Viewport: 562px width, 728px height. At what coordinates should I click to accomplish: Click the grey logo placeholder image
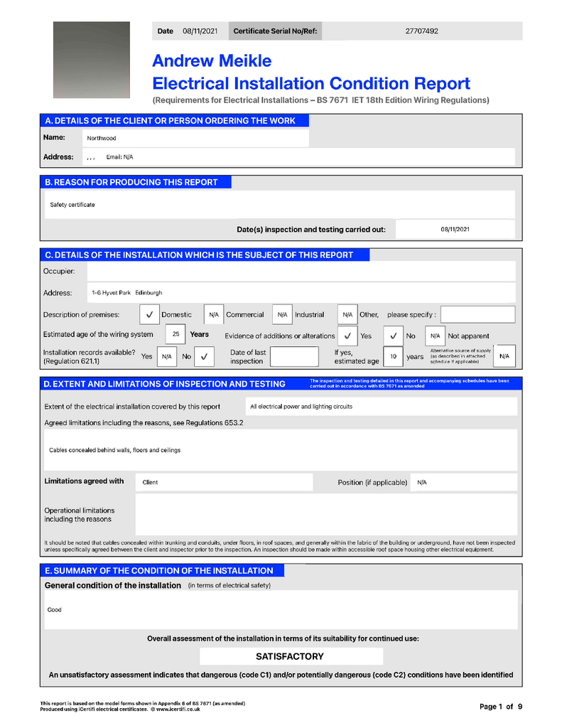tap(92, 60)
